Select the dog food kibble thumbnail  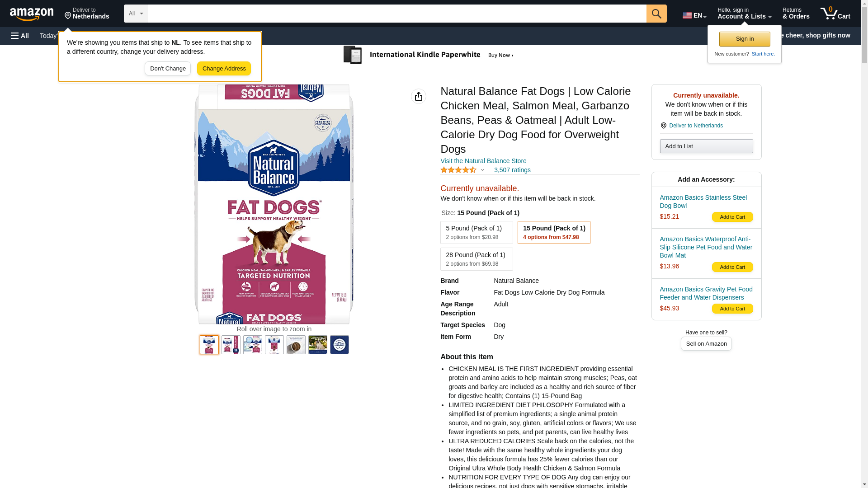pyautogui.click(x=296, y=345)
